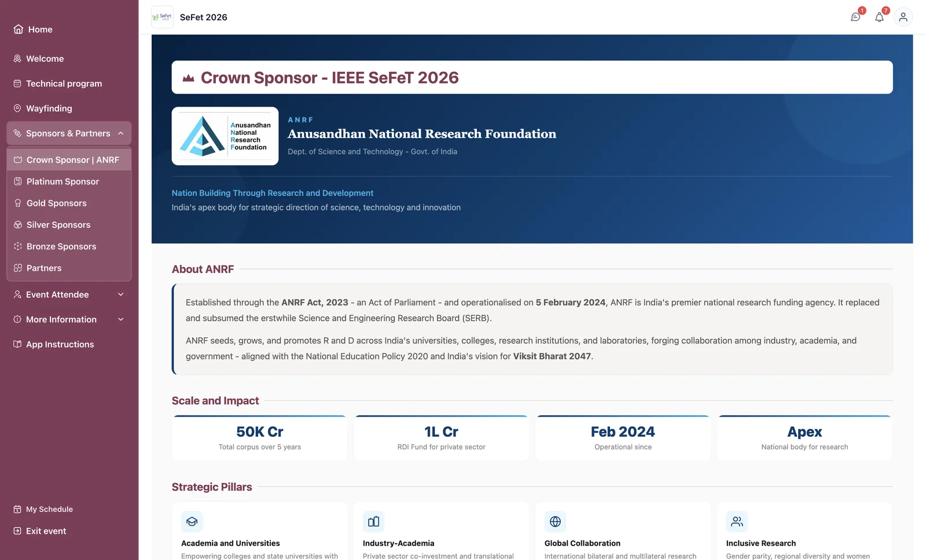
Task: Click the Event Attendee person icon
Action: (17, 295)
